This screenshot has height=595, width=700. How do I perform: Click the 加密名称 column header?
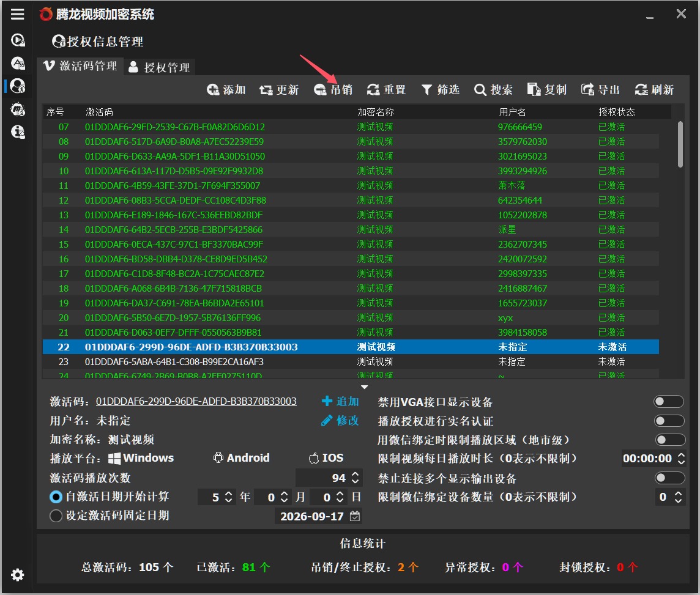coord(376,112)
